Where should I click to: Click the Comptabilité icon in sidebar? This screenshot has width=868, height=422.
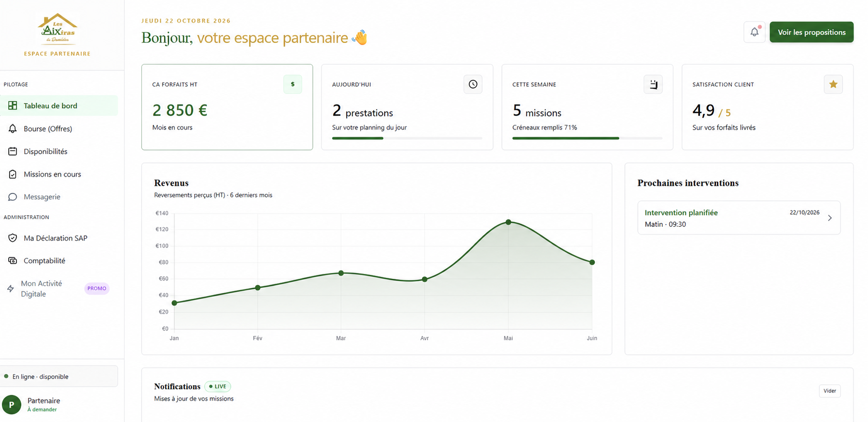pyautogui.click(x=13, y=260)
